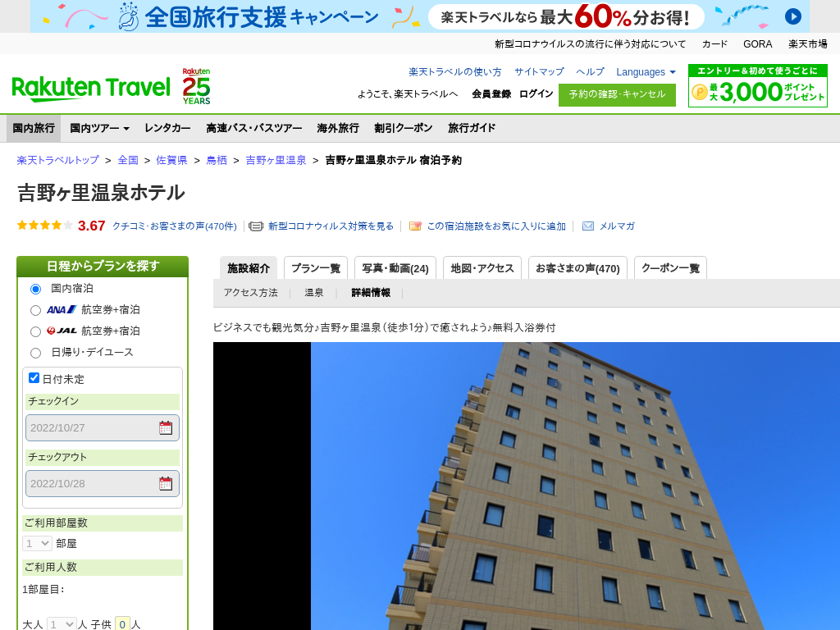Open the check-out calendar icon
Screen dimensions: 840x630
166,483
